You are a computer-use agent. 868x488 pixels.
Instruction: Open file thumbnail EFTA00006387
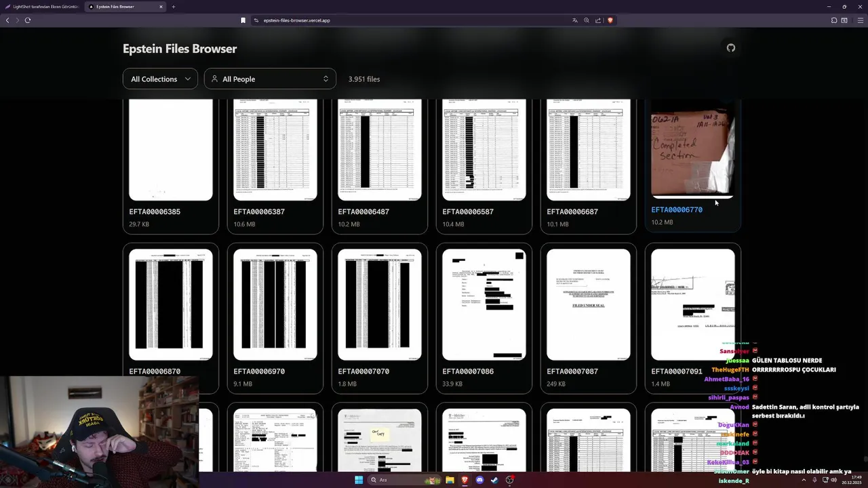pos(275,150)
